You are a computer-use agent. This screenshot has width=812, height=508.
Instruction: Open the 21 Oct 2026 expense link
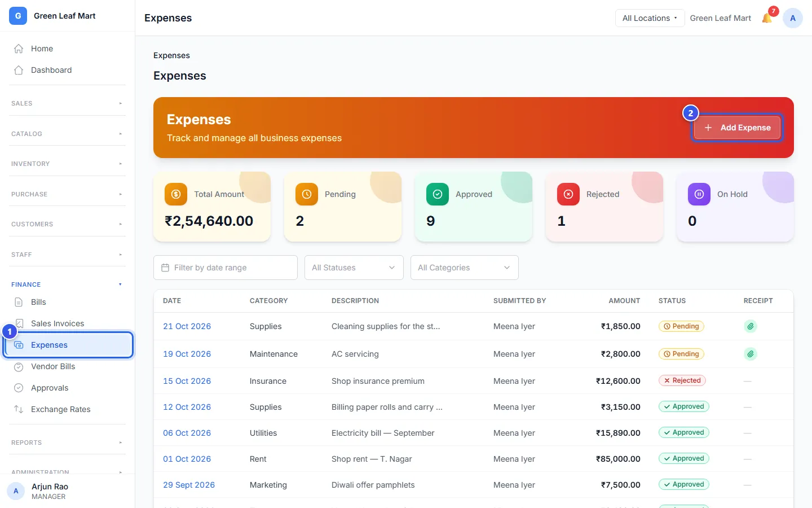tap(187, 326)
